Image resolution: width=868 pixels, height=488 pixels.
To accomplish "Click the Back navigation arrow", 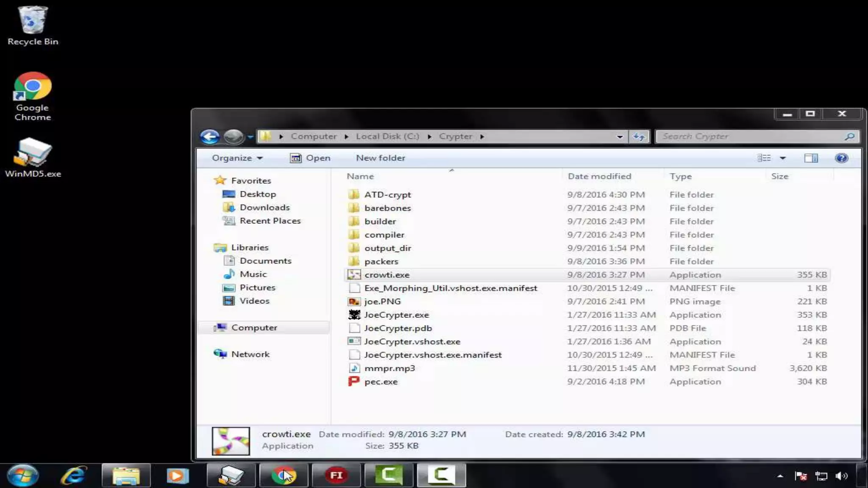I will (209, 136).
